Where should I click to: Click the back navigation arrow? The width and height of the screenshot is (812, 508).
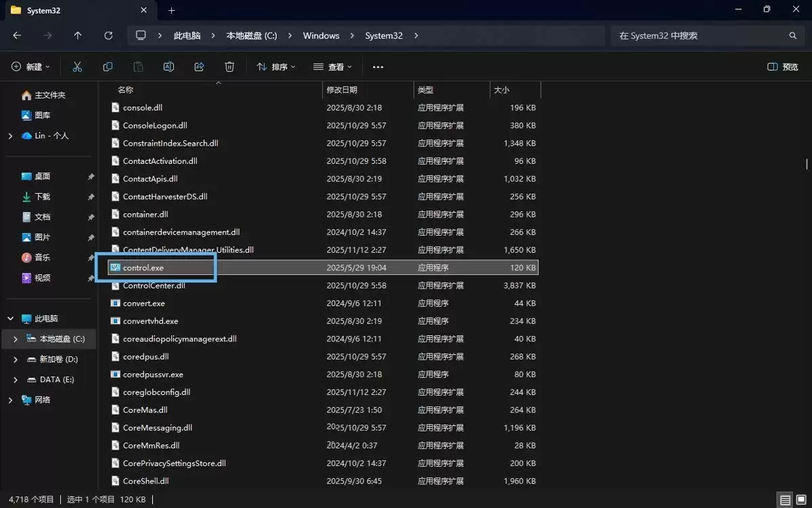click(17, 35)
